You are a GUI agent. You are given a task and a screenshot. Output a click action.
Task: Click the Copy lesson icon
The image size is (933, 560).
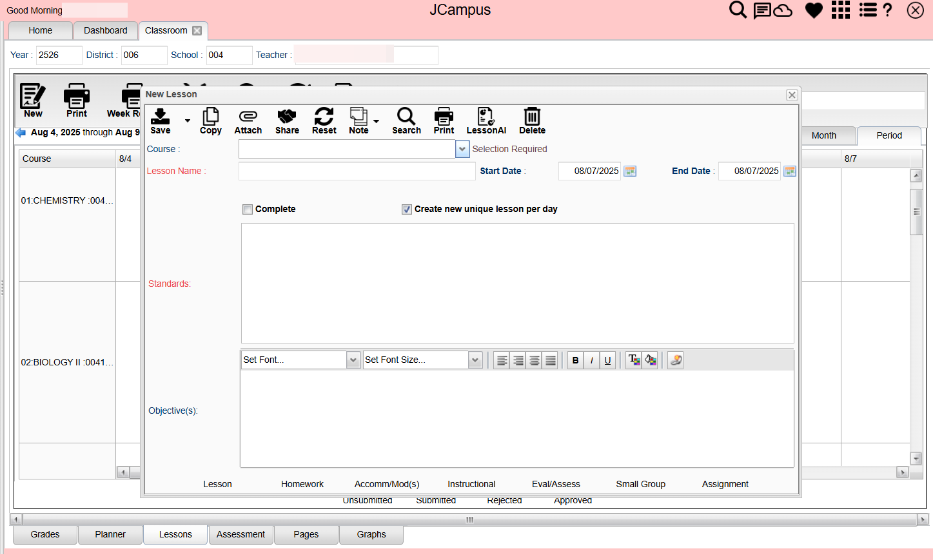[x=211, y=121]
